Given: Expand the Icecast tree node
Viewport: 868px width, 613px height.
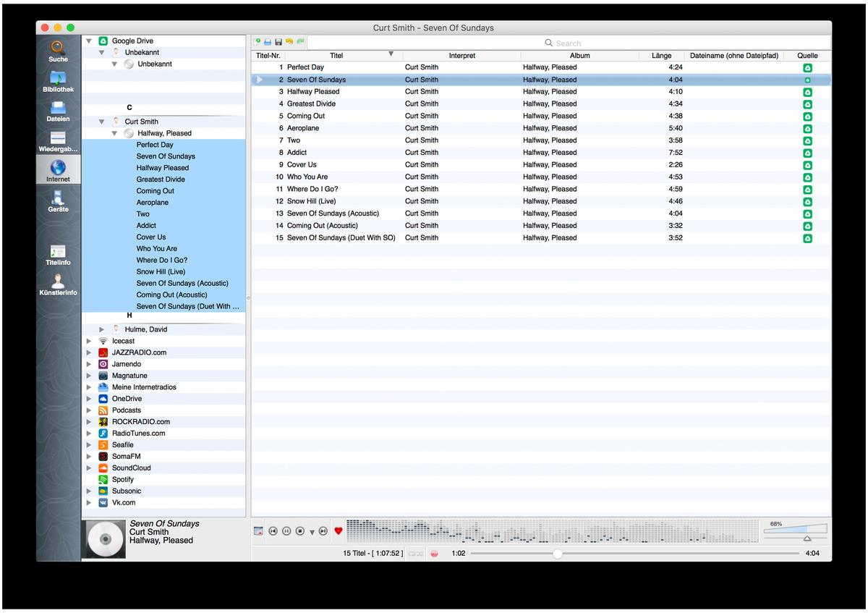Looking at the screenshot, I should (x=89, y=341).
